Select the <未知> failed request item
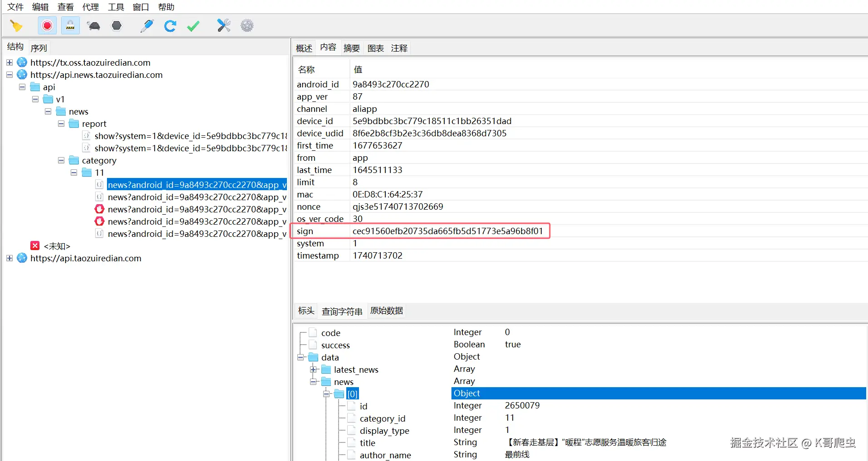This screenshot has height=461, width=868. pos(57,246)
